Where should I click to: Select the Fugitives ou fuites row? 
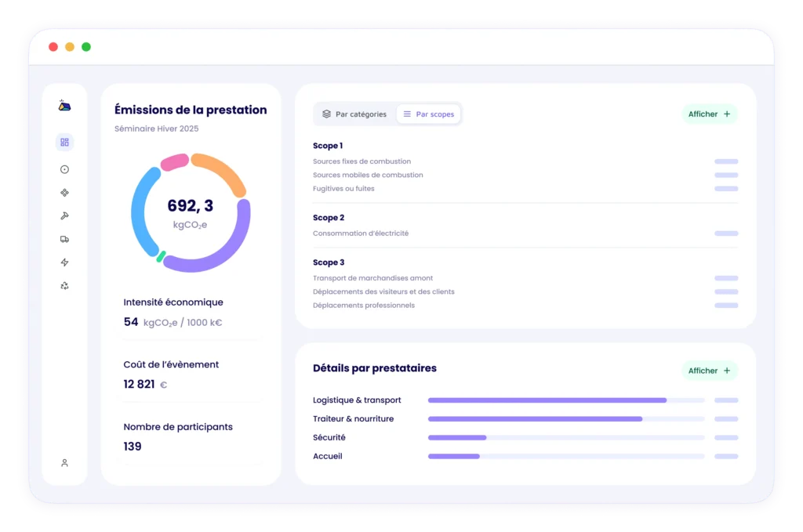(525, 189)
